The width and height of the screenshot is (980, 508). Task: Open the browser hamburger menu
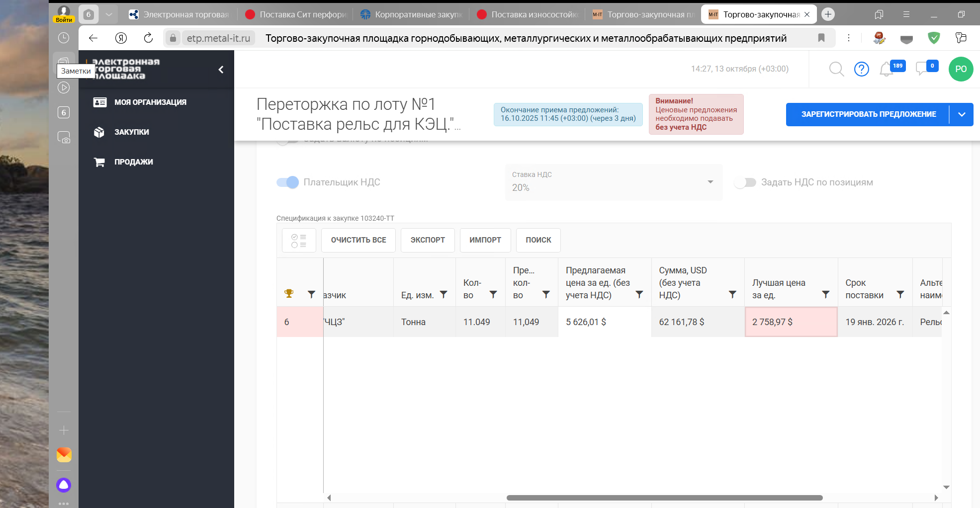(x=906, y=14)
